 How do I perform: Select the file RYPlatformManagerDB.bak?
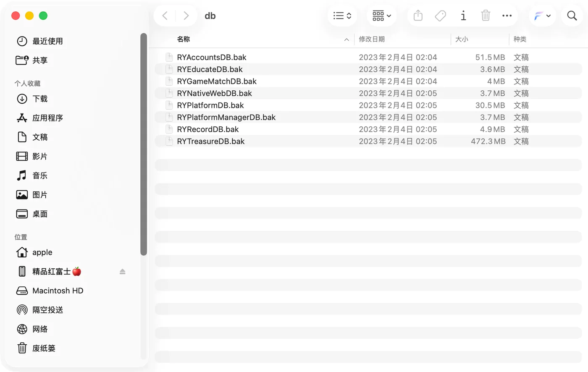point(368,117)
